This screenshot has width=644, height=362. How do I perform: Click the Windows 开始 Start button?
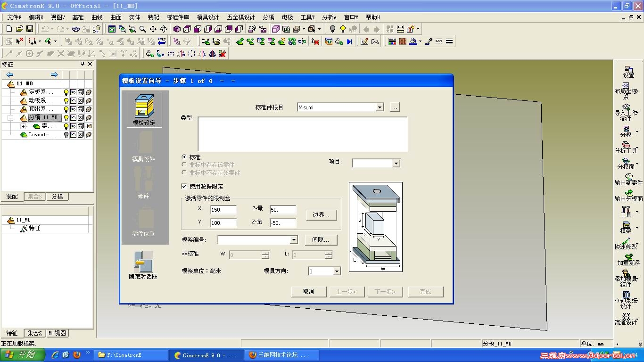tap(23, 355)
